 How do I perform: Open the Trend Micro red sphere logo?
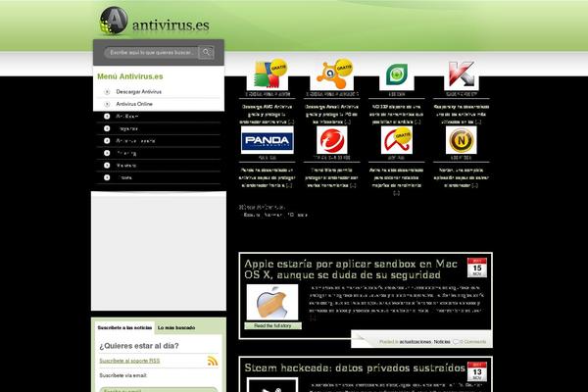(x=332, y=140)
